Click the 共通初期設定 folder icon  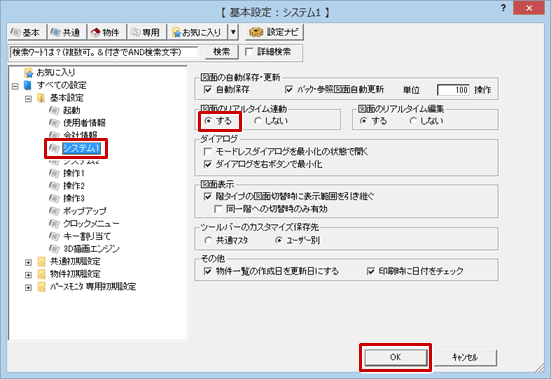point(41,261)
